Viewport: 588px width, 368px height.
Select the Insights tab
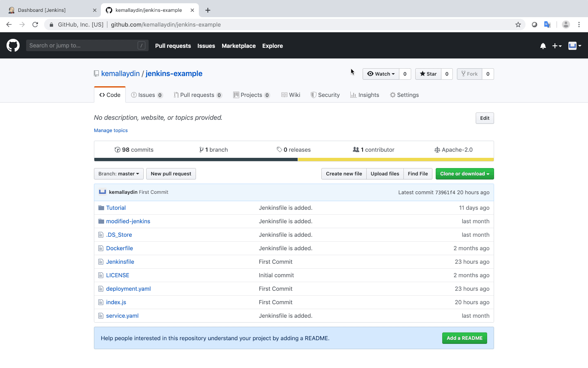365,95
